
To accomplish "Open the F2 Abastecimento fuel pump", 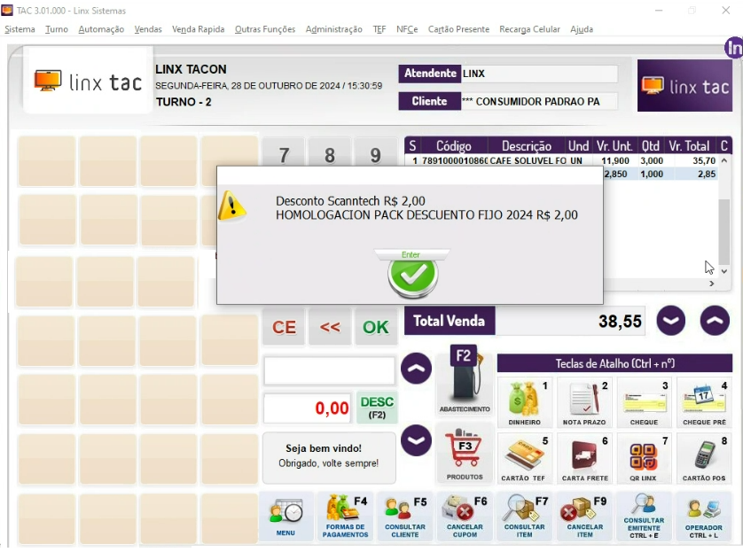I will (x=465, y=379).
